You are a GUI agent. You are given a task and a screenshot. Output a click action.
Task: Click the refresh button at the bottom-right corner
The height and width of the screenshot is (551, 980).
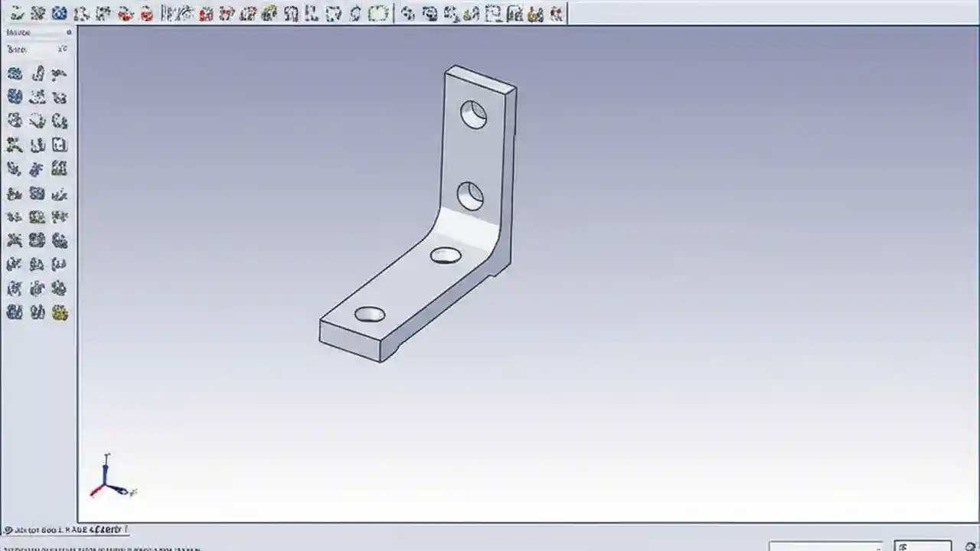point(969,546)
